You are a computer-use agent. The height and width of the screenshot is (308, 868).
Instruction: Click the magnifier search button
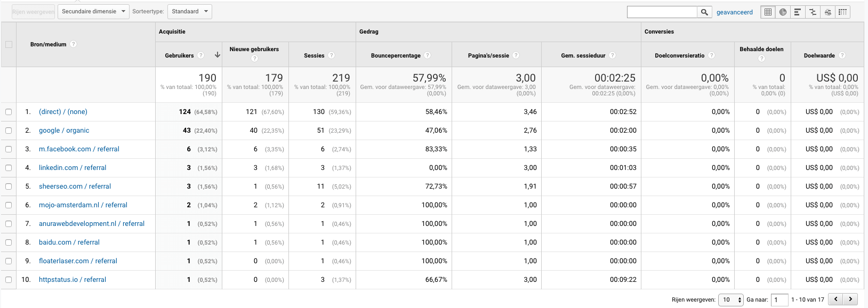(x=704, y=12)
